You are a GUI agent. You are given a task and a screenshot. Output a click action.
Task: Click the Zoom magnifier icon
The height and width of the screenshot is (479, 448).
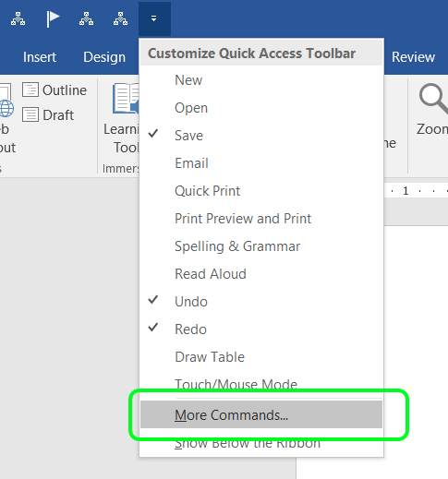433,99
